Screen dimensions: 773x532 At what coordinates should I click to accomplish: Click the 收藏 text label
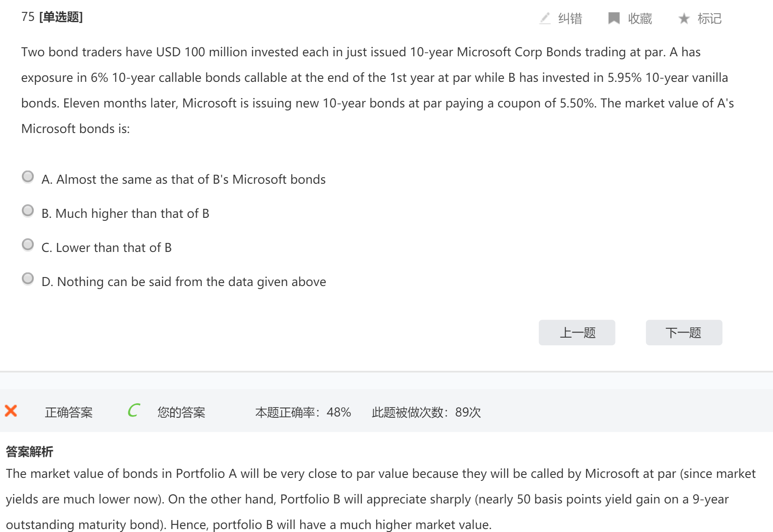[640, 19]
